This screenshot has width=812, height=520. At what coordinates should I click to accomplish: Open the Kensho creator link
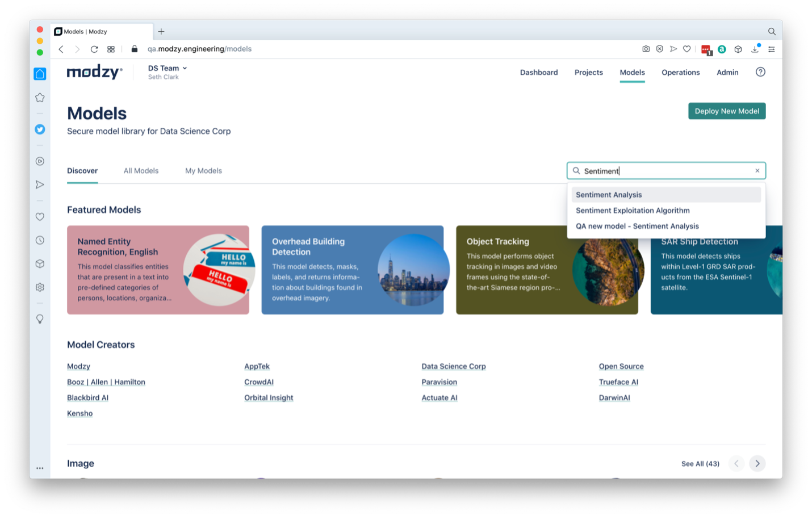79,414
